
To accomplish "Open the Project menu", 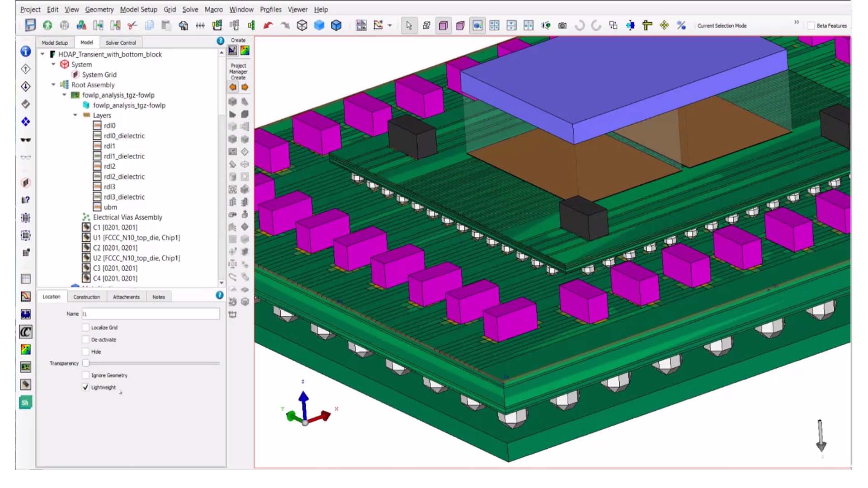I will point(30,9).
